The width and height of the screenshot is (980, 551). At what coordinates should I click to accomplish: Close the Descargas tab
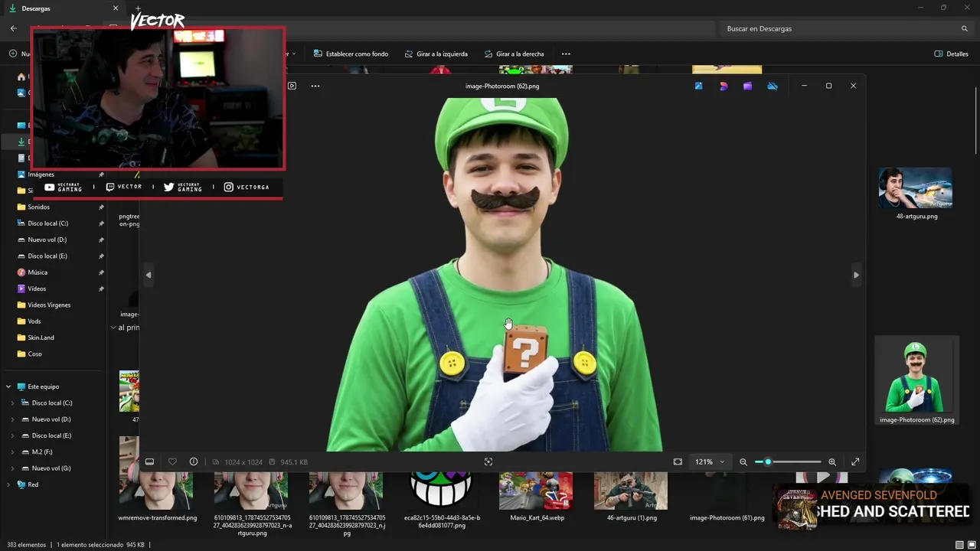(116, 8)
